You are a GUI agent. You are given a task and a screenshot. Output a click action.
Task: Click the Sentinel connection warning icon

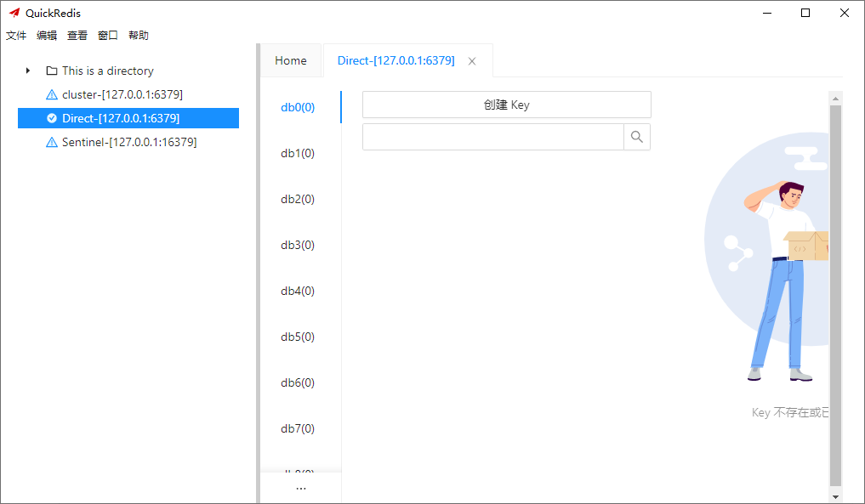click(52, 142)
